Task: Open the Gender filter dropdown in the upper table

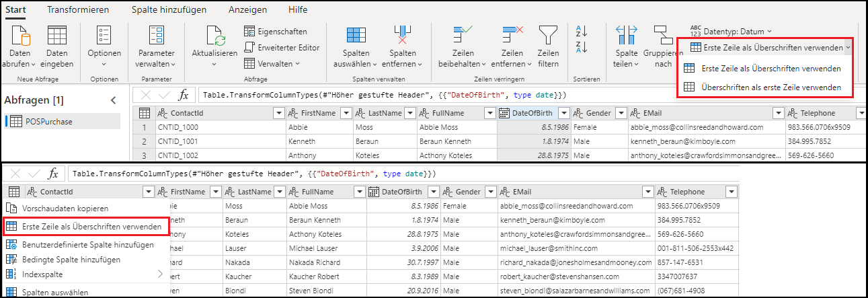Action: pos(619,113)
